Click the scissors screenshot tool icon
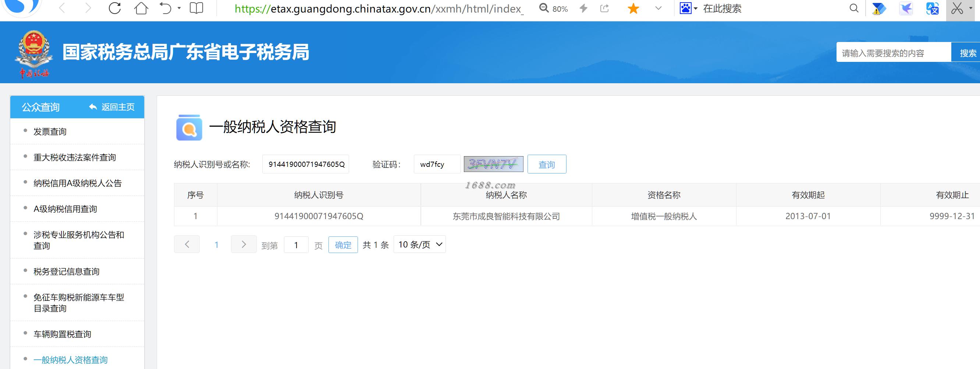Viewport: 980px width, 369px height. [x=957, y=8]
